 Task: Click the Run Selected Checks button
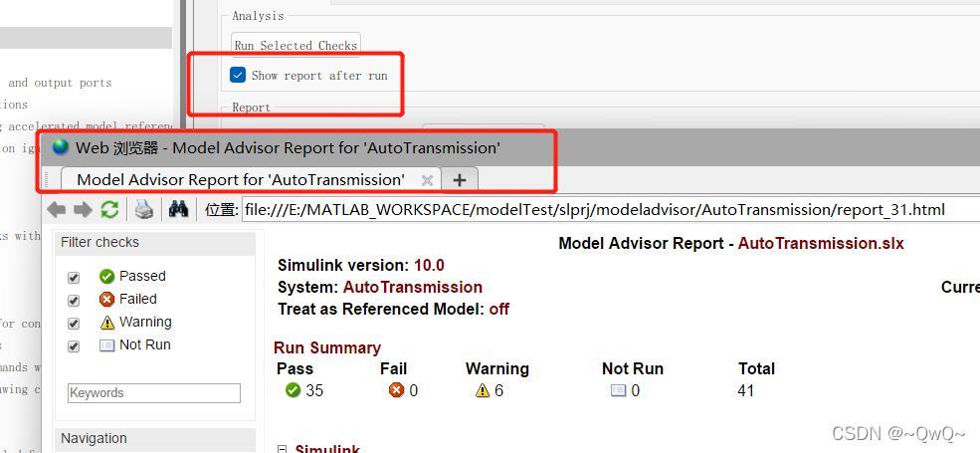click(x=295, y=45)
